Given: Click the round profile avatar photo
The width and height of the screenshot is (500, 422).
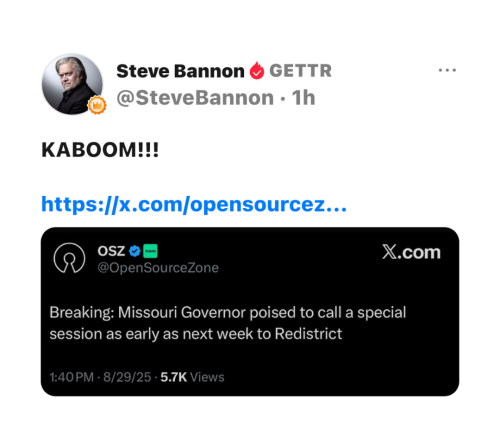Looking at the screenshot, I should point(72,84).
